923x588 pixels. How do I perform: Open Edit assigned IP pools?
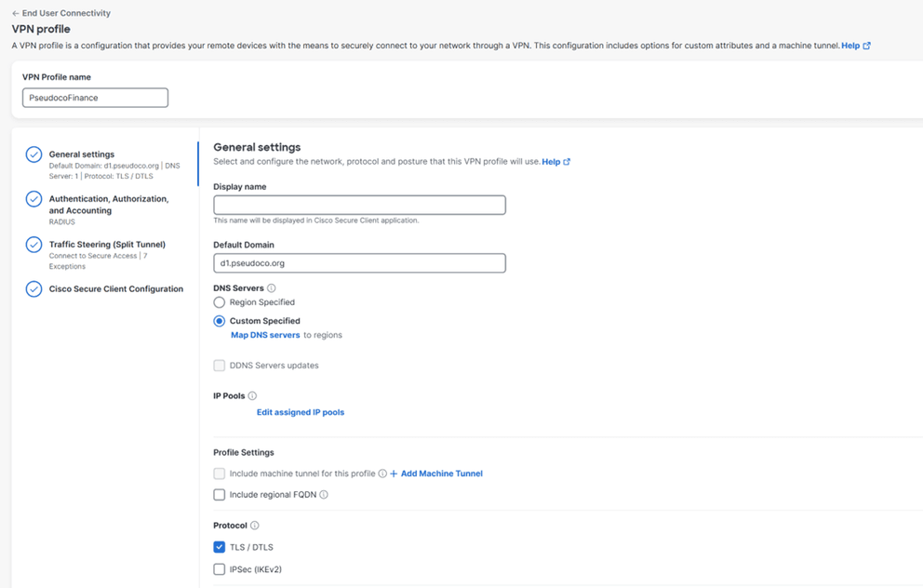coord(300,411)
